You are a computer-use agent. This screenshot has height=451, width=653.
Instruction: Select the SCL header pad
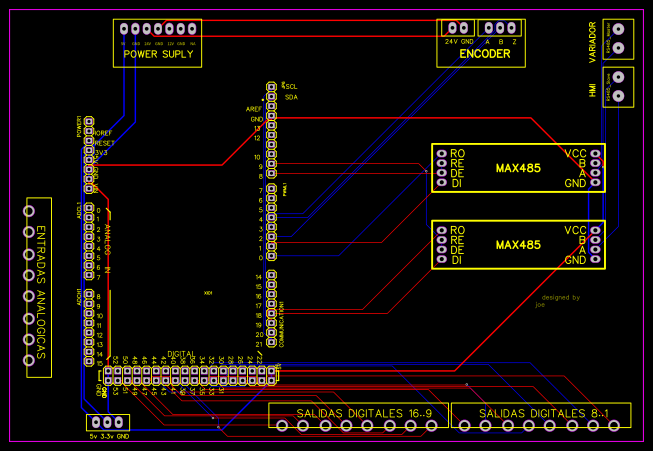tap(272, 87)
